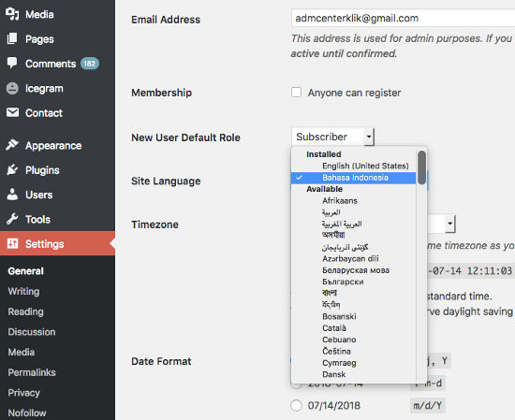Go to Reading settings
This screenshot has width=515, height=420.
pyautogui.click(x=25, y=311)
